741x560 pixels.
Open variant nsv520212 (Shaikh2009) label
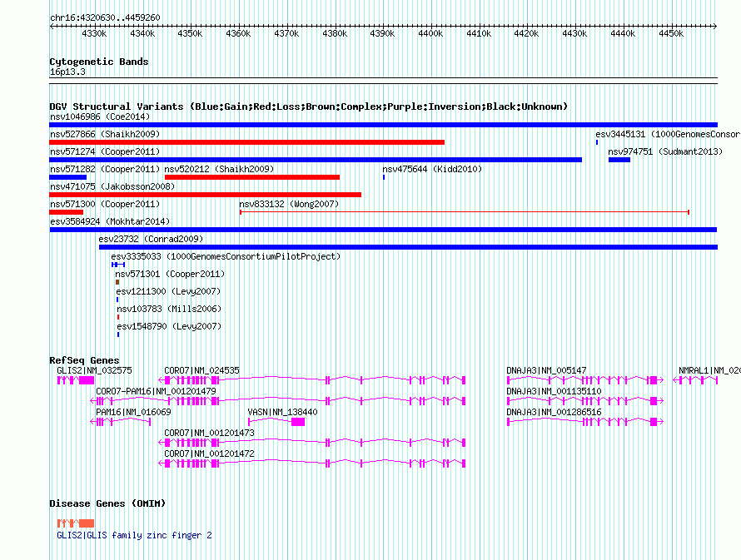[x=219, y=169]
